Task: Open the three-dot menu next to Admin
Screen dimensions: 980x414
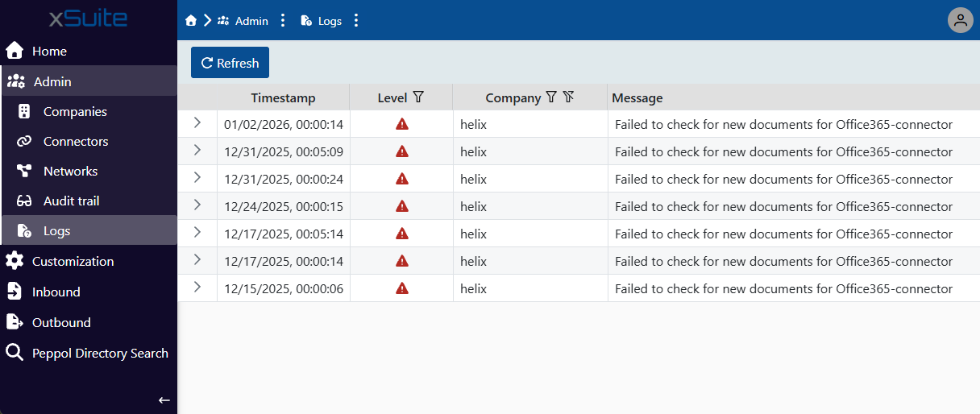Action: click(x=283, y=21)
